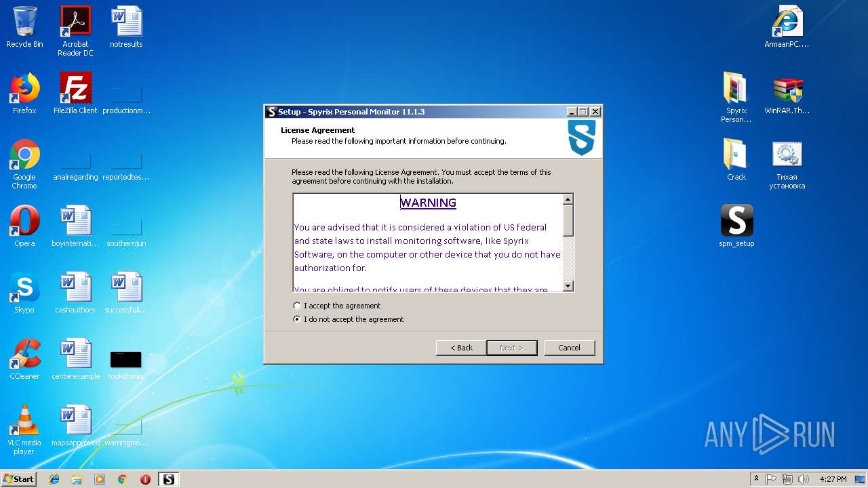Open the cashauthors Word document
This screenshot has height=488, width=868.
[75, 293]
